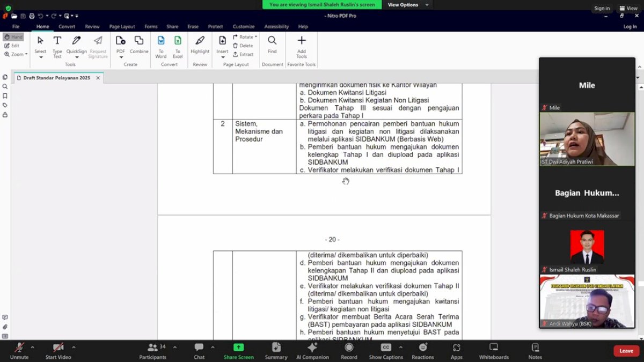Open the Share ribbon tab

[x=172, y=26]
